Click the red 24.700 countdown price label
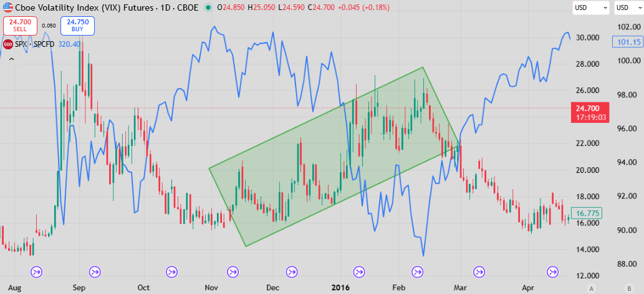Viewport: 644px width, 294px height. pyautogui.click(x=592, y=112)
